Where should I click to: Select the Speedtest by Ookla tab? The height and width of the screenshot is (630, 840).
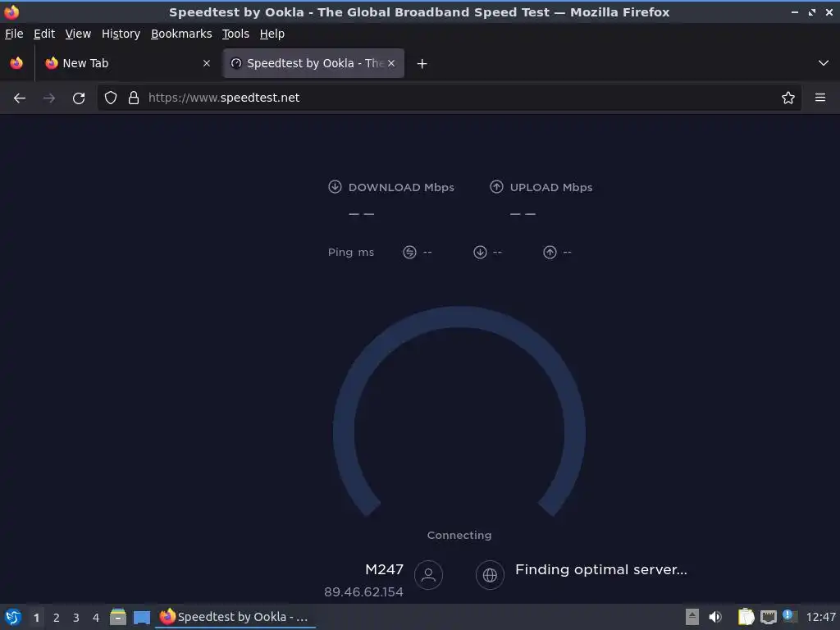click(x=313, y=63)
